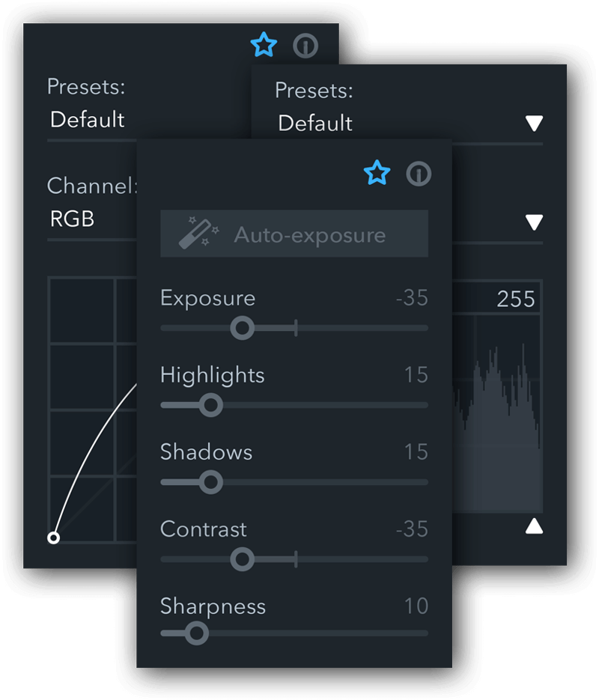599x700 pixels.
Task: Apply Auto-exposure
Action: 294,234
